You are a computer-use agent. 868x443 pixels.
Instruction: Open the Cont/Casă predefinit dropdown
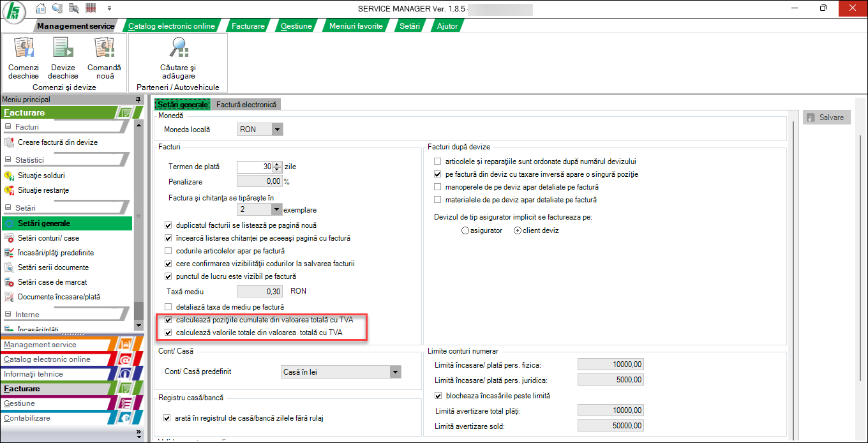pos(395,372)
